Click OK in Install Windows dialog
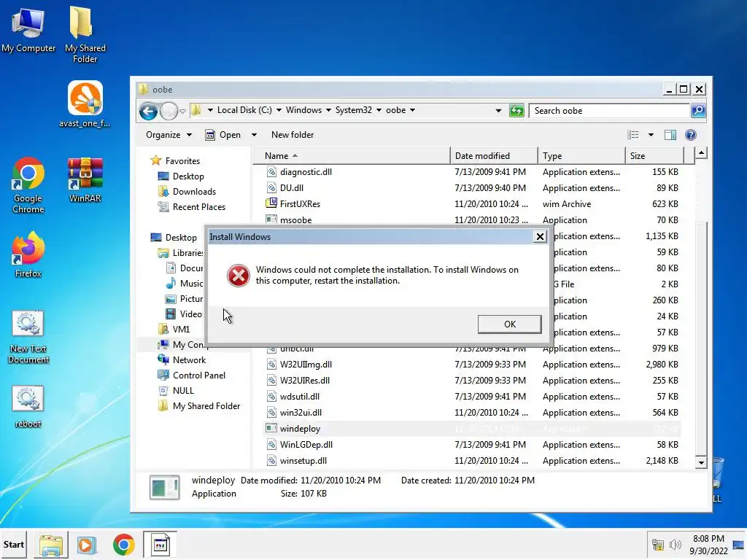 tap(509, 324)
